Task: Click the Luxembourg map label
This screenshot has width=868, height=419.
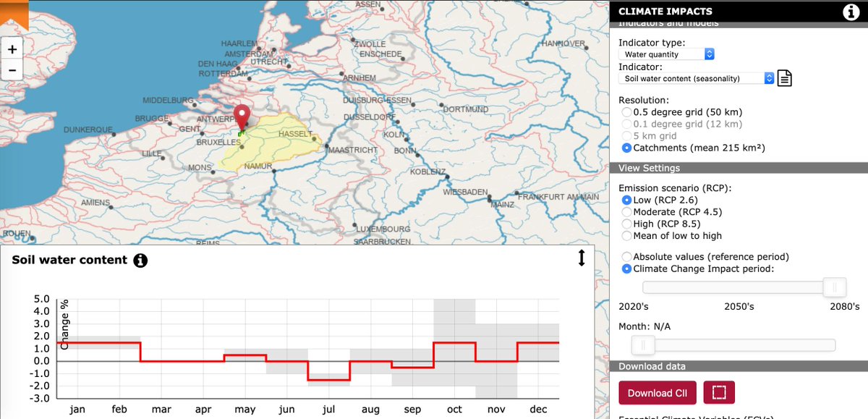Action: pos(383,229)
